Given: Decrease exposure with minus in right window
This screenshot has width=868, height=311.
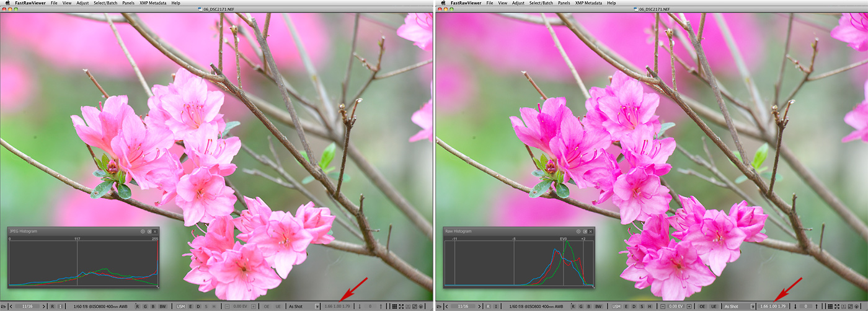Looking at the screenshot, I should pyautogui.click(x=663, y=306).
